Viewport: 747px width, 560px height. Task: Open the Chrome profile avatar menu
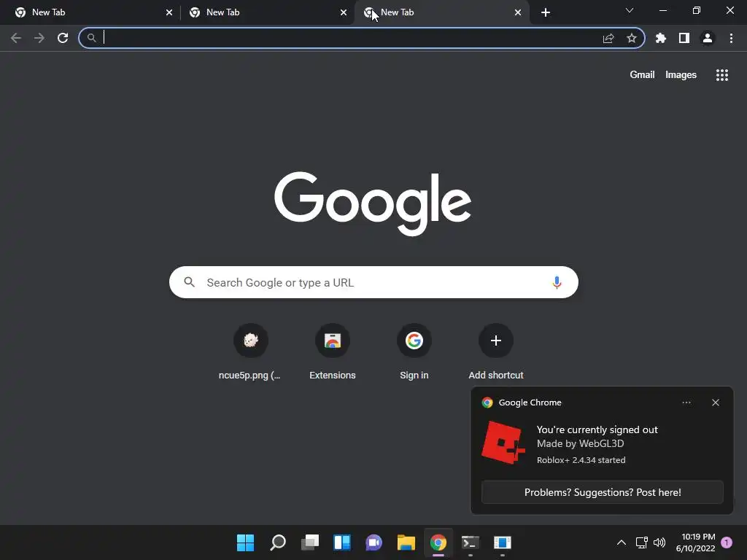tap(708, 38)
